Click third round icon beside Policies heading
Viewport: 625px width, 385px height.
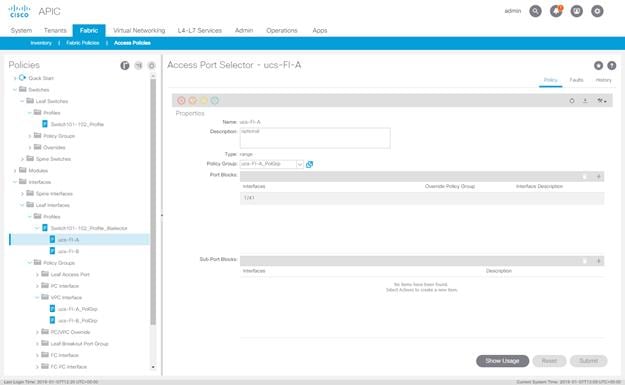(151, 65)
